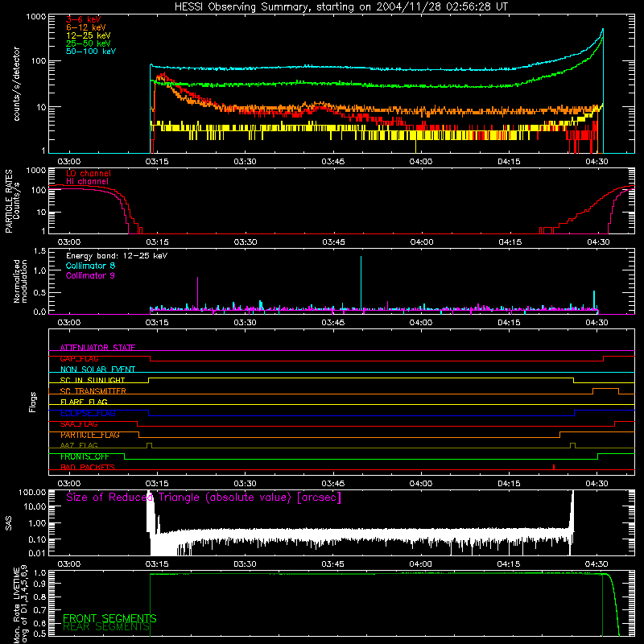Image resolution: width=644 pixels, height=644 pixels.
Task: Click the PARTICLE RATES Counts/s axis label
Action: [12, 200]
